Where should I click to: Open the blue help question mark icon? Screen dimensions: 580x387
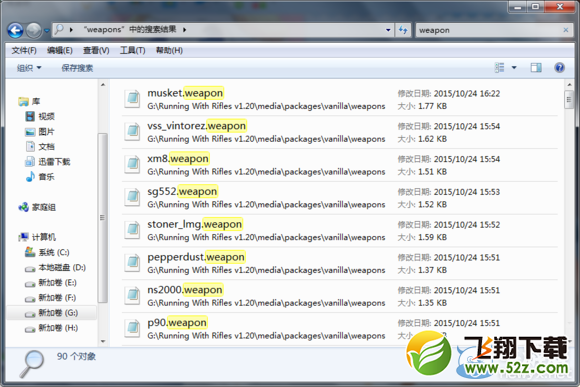(559, 67)
